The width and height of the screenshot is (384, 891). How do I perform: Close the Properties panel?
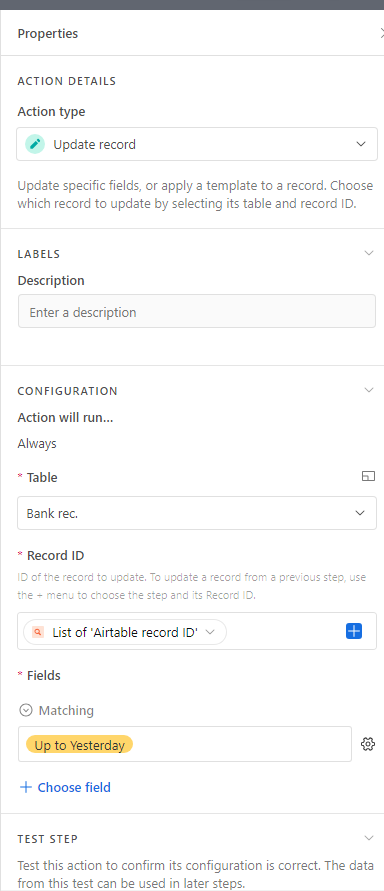(381, 34)
